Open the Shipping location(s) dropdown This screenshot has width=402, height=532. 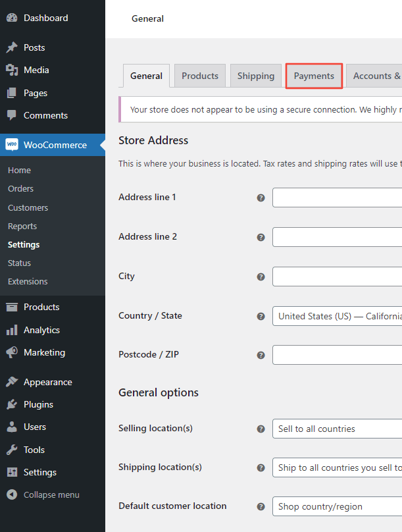point(336,467)
